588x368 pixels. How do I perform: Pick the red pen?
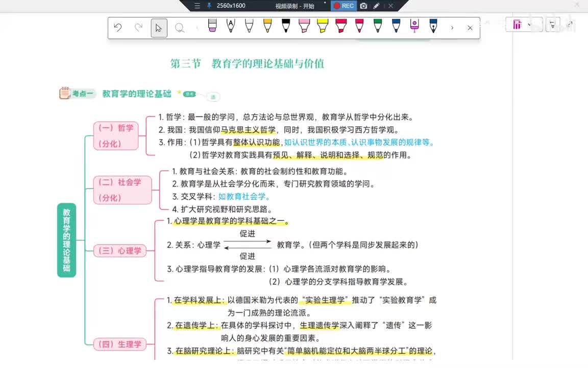[x=359, y=25]
